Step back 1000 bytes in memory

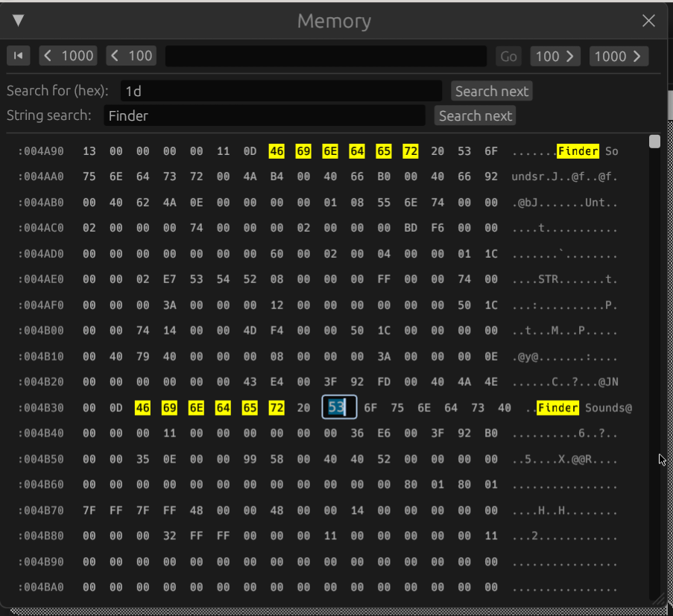67,55
